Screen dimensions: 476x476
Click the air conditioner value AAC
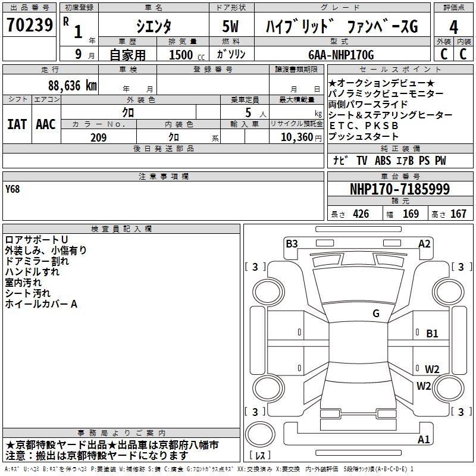46,124
